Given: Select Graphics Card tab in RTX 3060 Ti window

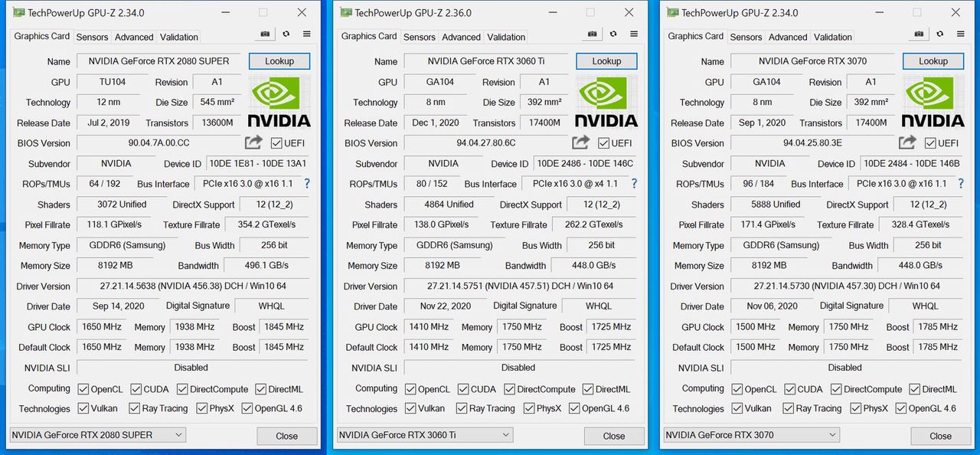Looking at the screenshot, I should tap(369, 36).
